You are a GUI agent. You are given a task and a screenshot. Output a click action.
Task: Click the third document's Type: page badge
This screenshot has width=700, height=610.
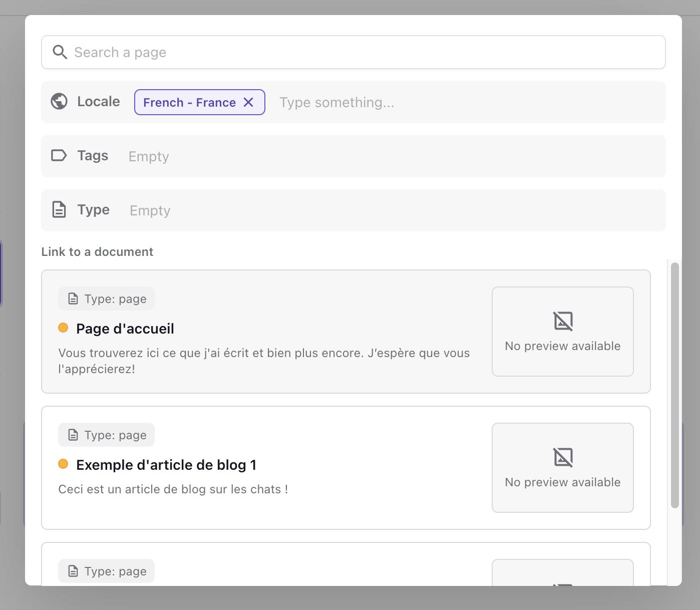click(107, 571)
